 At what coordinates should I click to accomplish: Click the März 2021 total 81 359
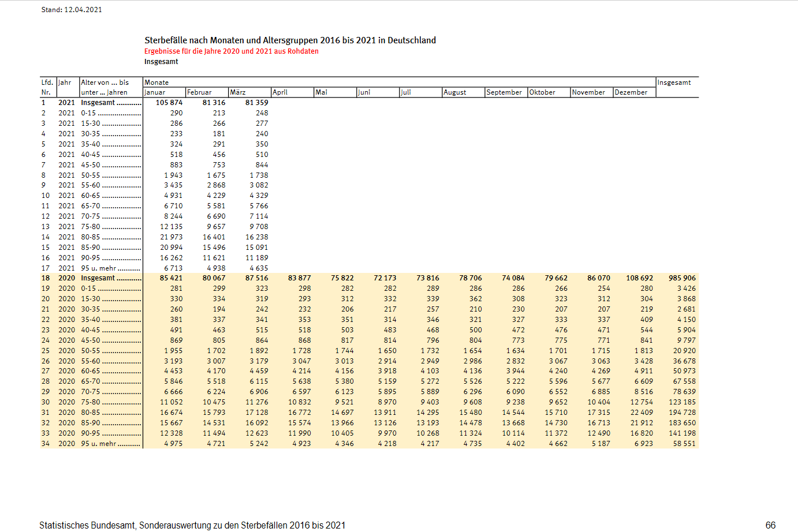click(x=256, y=103)
